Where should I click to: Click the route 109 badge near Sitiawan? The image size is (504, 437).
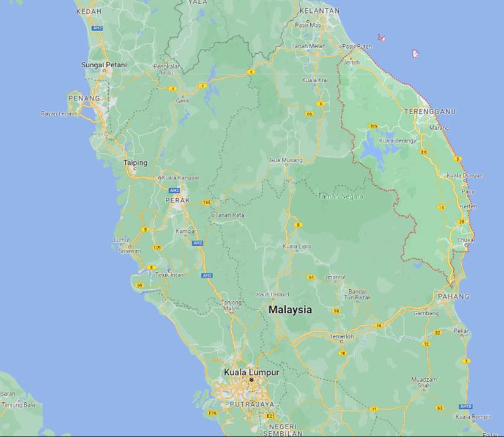tap(157, 248)
